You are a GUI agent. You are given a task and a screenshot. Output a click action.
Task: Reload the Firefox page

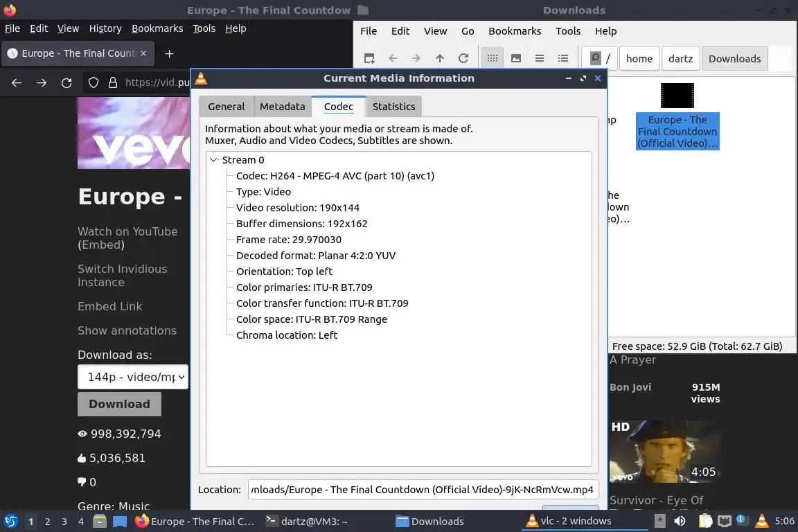pos(66,82)
